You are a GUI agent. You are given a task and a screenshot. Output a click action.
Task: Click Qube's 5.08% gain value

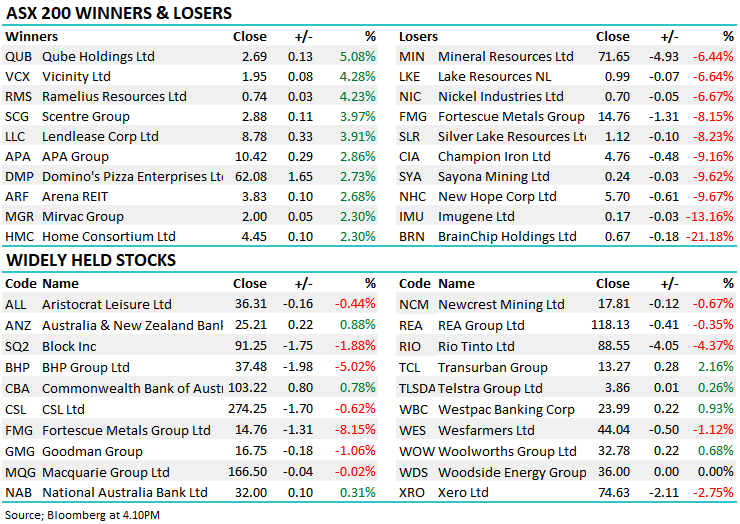356,57
